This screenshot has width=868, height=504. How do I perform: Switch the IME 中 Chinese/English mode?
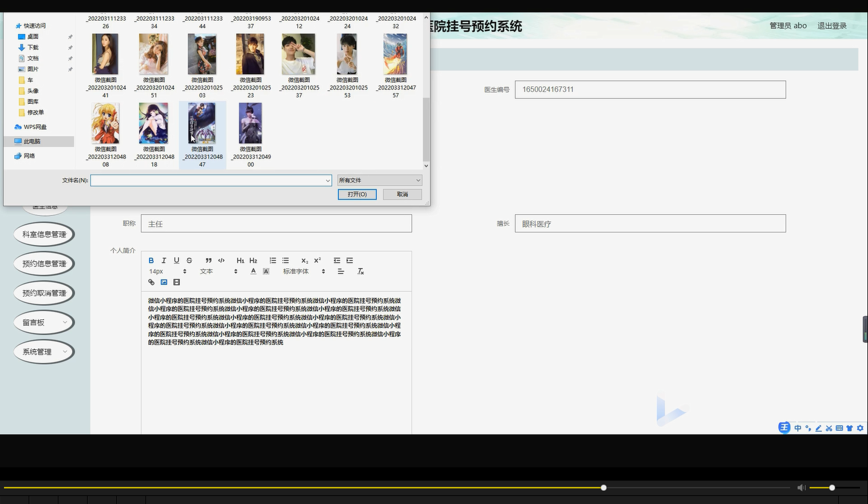(798, 428)
